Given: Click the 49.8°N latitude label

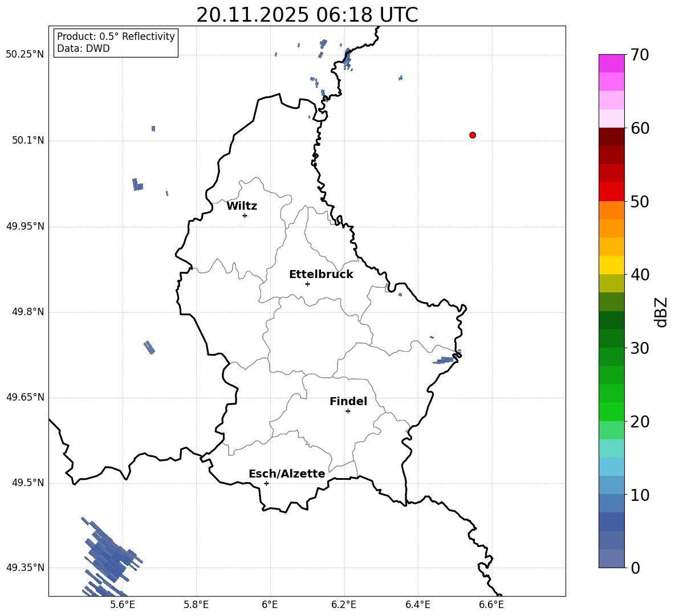Looking at the screenshot, I should coord(28,312).
